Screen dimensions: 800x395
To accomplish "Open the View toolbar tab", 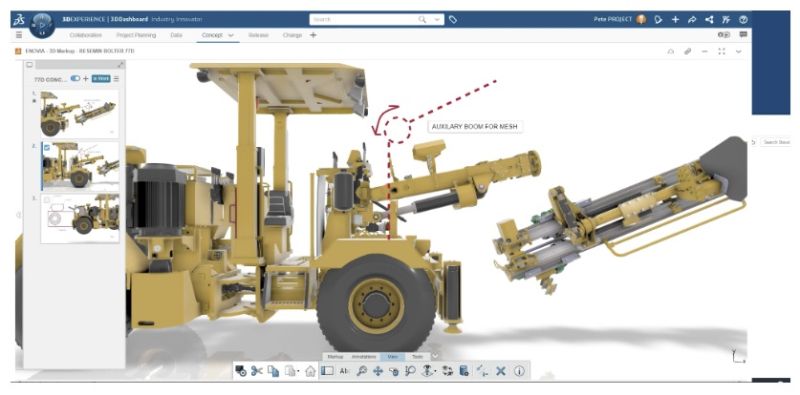I will tap(393, 357).
